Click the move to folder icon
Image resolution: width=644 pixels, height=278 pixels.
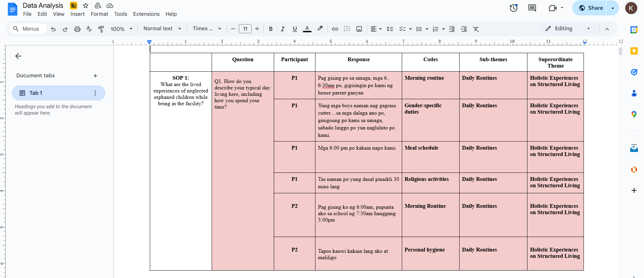point(98,5)
